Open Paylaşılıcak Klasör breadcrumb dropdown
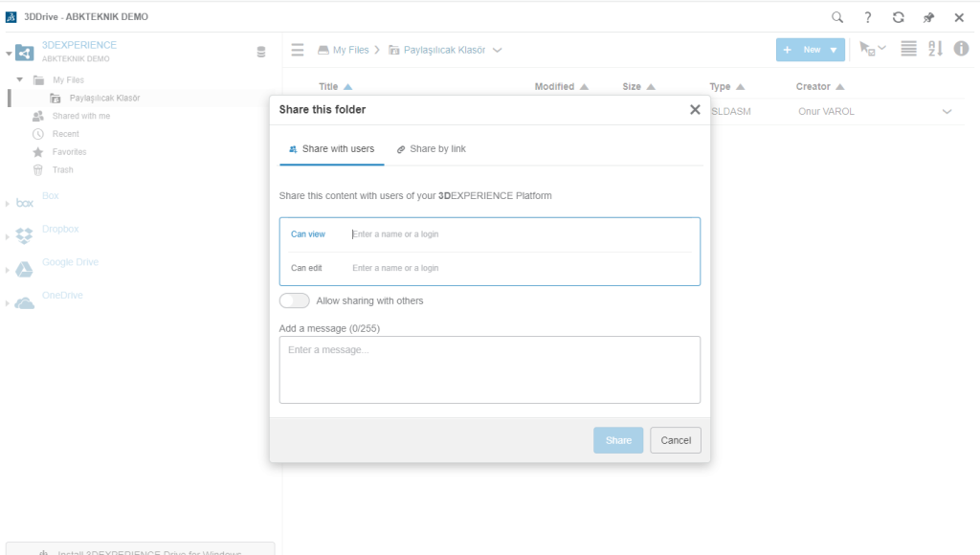This screenshot has width=980, height=555. click(x=497, y=50)
